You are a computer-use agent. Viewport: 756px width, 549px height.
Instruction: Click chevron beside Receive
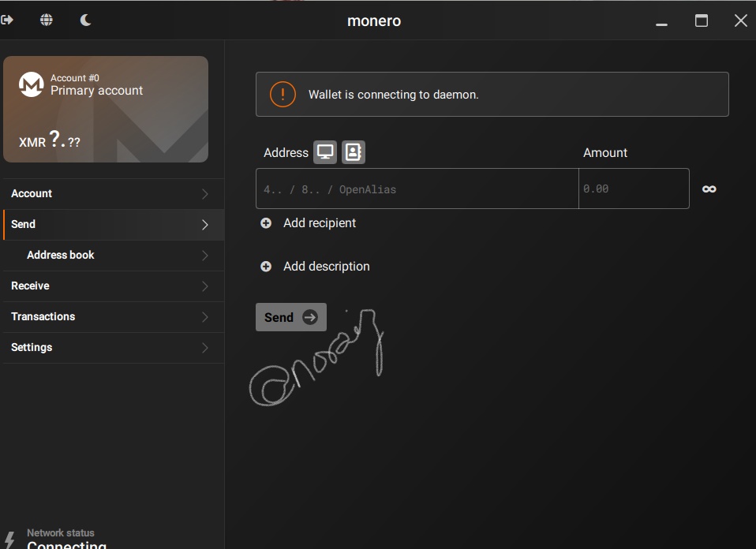[205, 286]
